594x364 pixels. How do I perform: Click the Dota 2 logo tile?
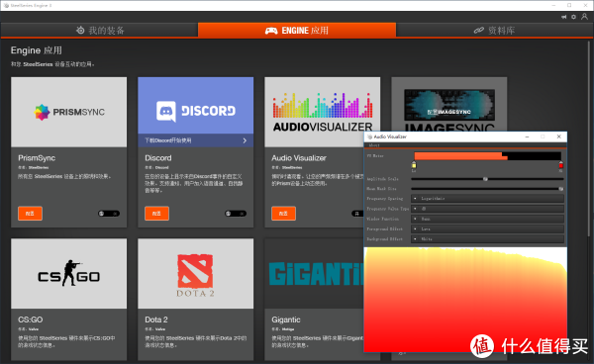click(195, 273)
